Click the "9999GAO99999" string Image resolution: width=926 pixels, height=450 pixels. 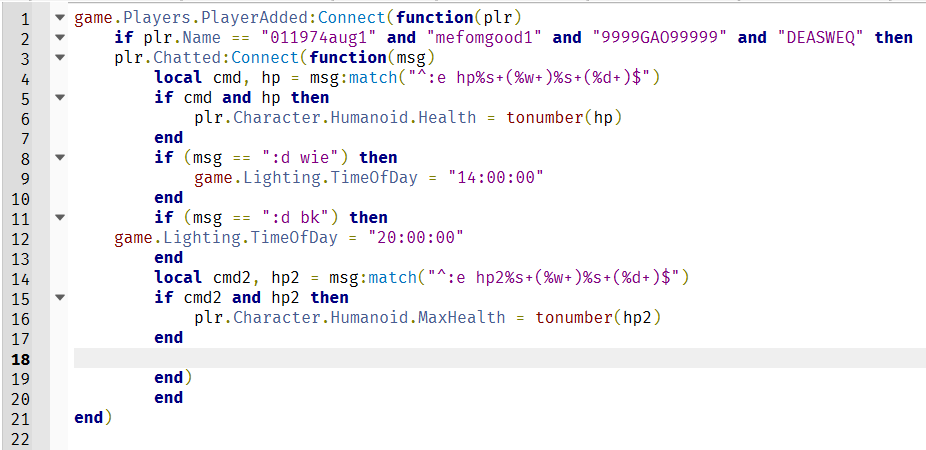click(660, 38)
